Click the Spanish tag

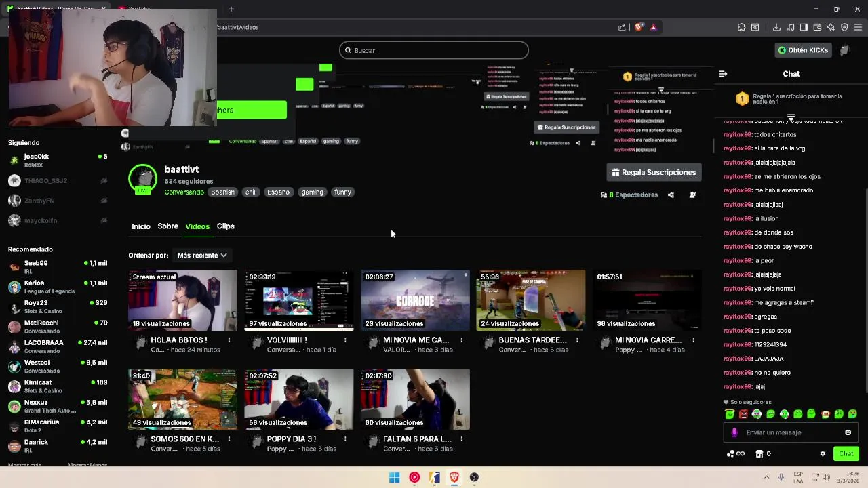coord(222,192)
